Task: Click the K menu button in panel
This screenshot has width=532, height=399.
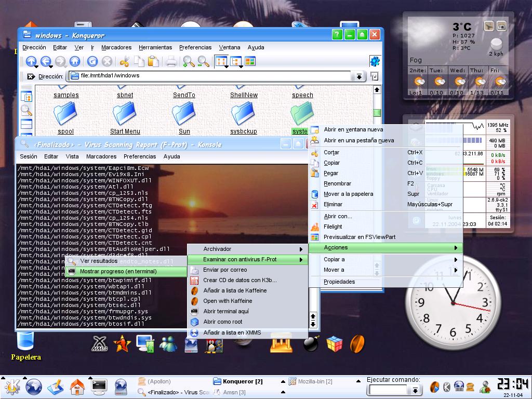Action: (12, 387)
